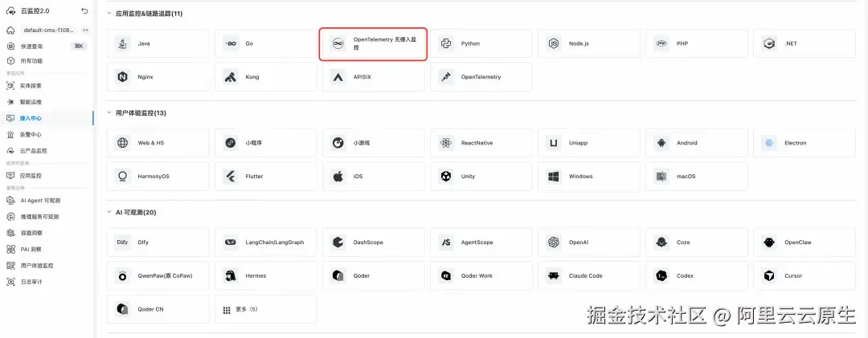
Task: Select the PHP icon
Action: [661, 43]
